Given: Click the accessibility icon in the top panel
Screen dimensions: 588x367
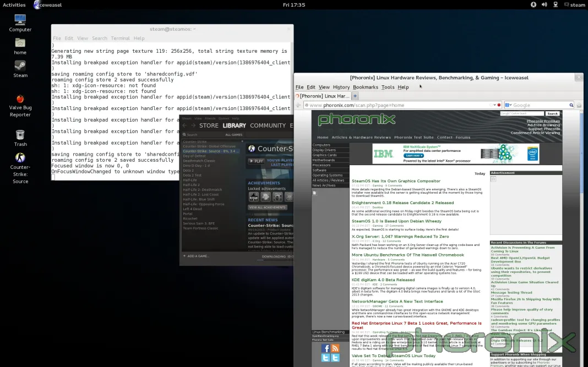Looking at the screenshot, I should coord(533,4).
